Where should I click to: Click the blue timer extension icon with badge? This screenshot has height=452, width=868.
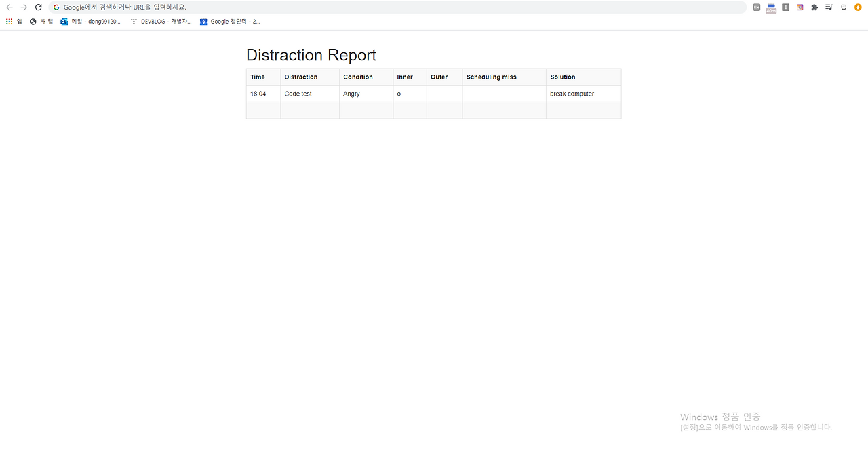coord(771,7)
